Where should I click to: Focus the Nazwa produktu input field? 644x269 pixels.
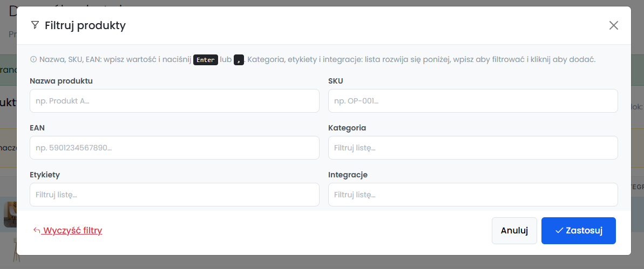click(x=174, y=101)
